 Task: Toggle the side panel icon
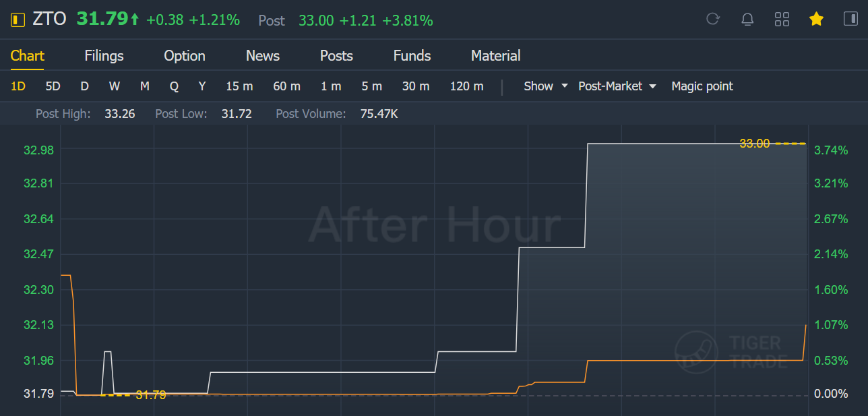[850, 19]
